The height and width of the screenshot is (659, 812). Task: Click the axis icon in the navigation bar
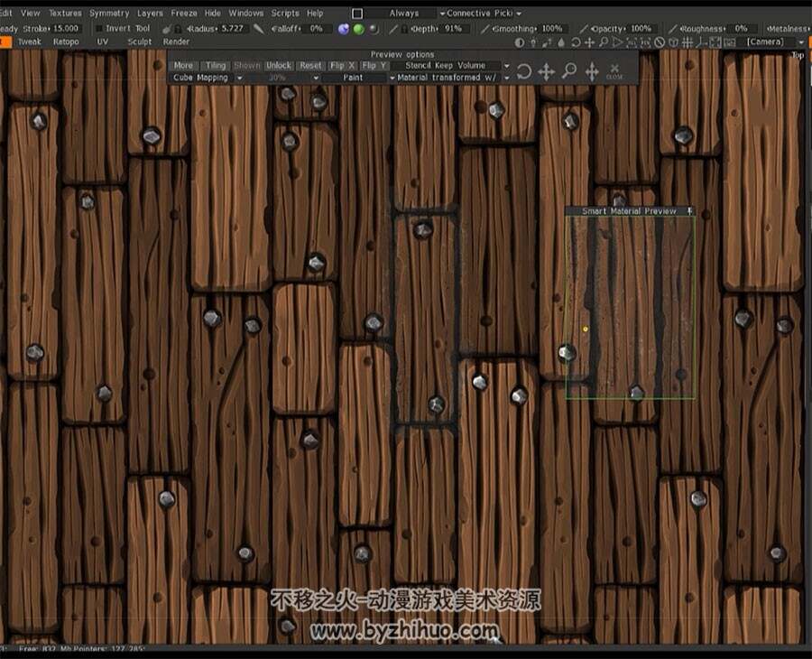click(x=701, y=42)
